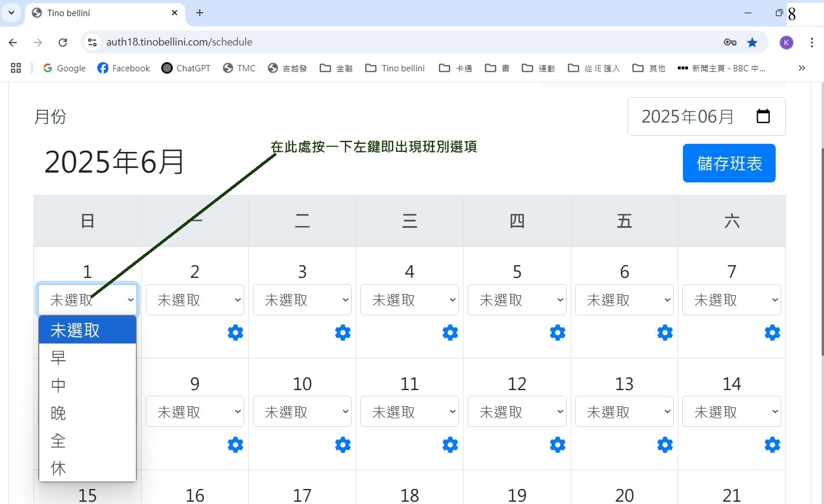The image size is (824, 504).
Task: Open the ChatGPT bookmark
Action: click(186, 68)
